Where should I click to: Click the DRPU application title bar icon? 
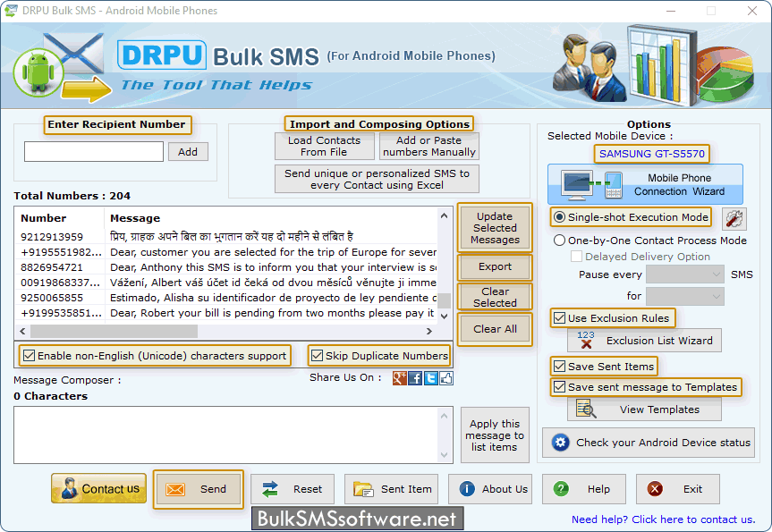(x=10, y=11)
